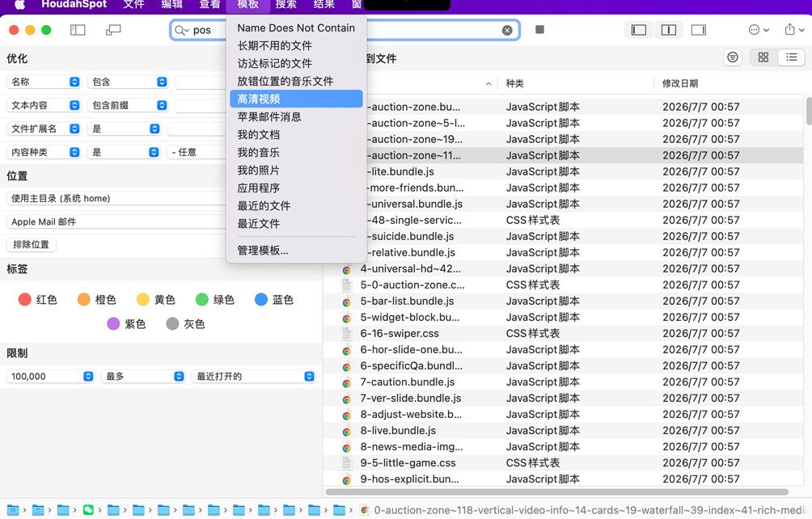The image size is (812, 519).
Task: Switch results to grid view icon
Action: [763, 57]
